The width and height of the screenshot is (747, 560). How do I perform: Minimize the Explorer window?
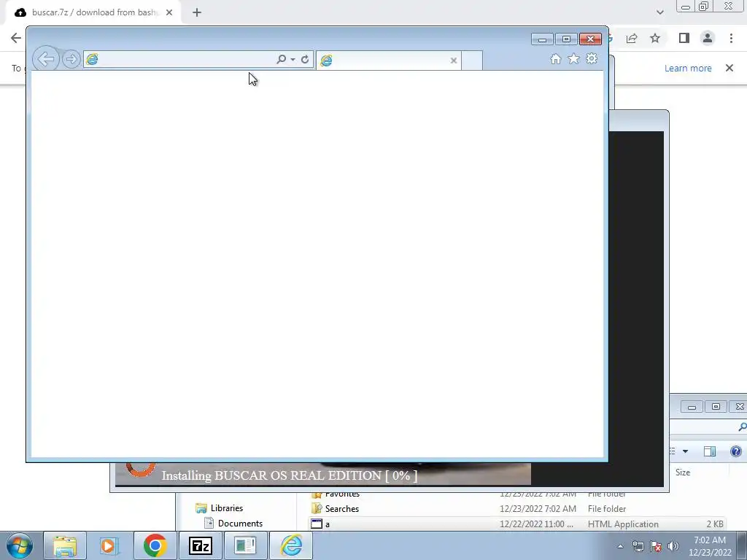692,407
